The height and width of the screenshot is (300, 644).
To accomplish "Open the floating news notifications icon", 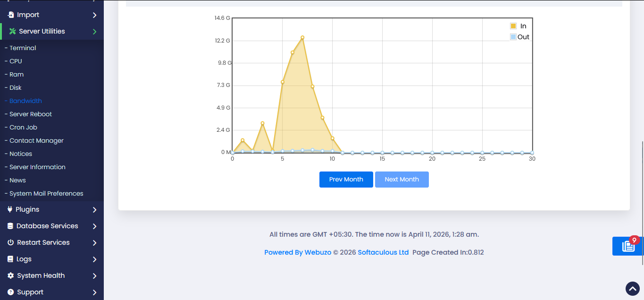I will click(628, 246).
